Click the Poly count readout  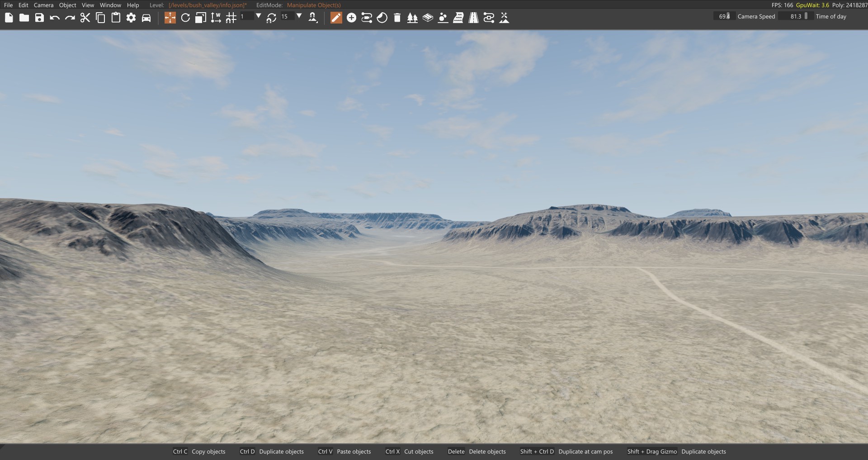[849, 5]
